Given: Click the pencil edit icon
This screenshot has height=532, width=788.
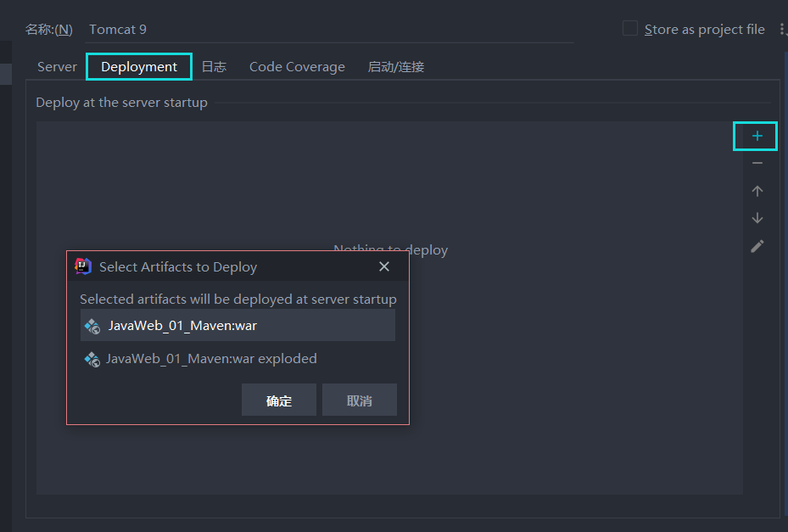Looking at the screenshot, I should pyautogui.click(x=757, y=246).
